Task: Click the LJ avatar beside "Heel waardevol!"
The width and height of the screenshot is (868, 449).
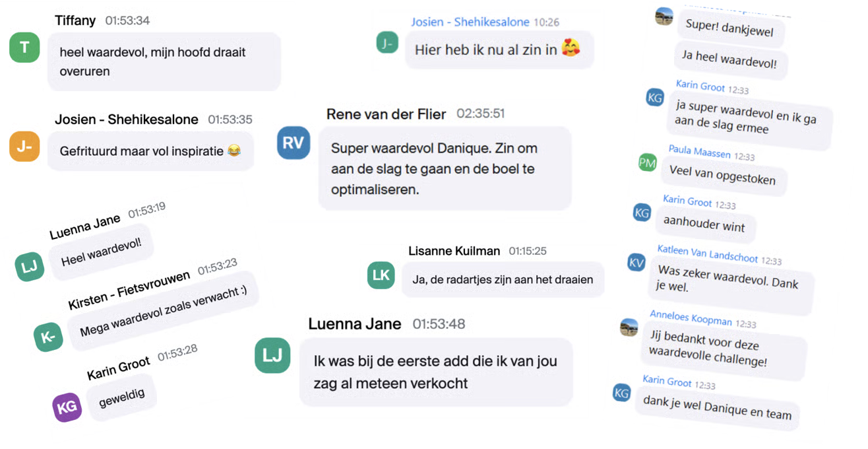Action: [30, 266]
